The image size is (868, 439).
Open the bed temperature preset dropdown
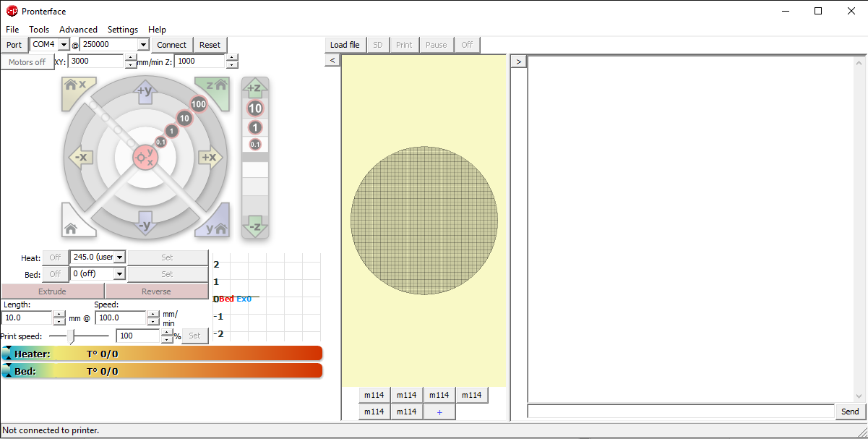(119, 273)
